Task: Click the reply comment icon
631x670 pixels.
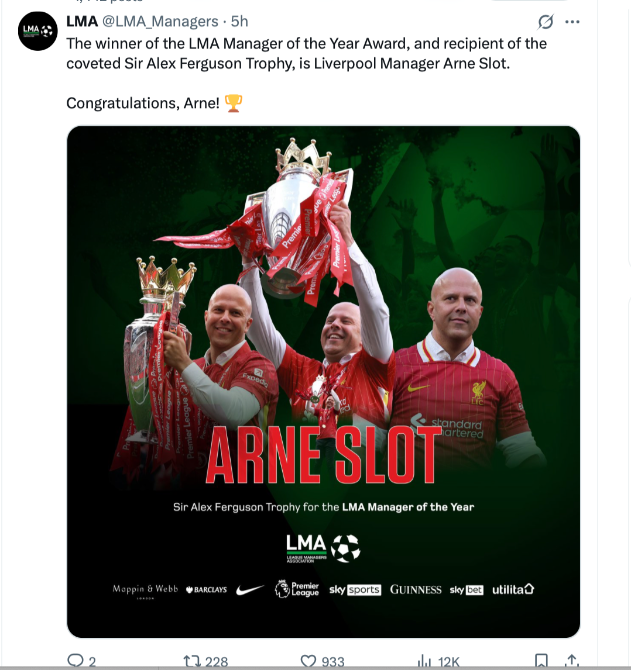Action: coord(75,660)
